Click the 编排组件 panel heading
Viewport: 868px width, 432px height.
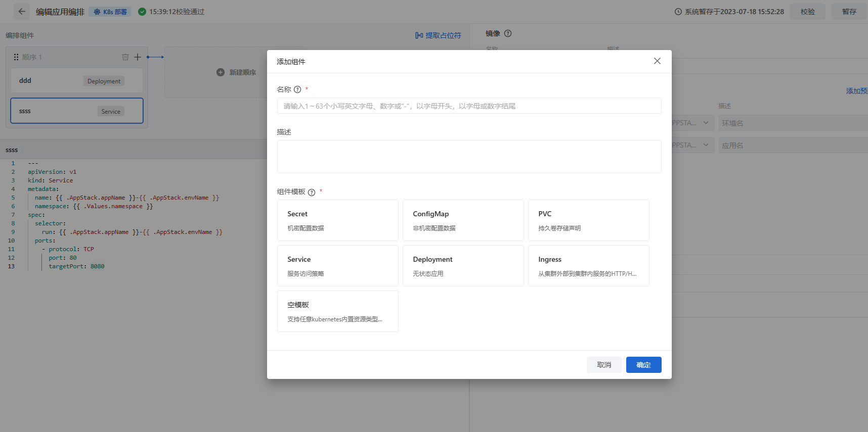[20, 35]
